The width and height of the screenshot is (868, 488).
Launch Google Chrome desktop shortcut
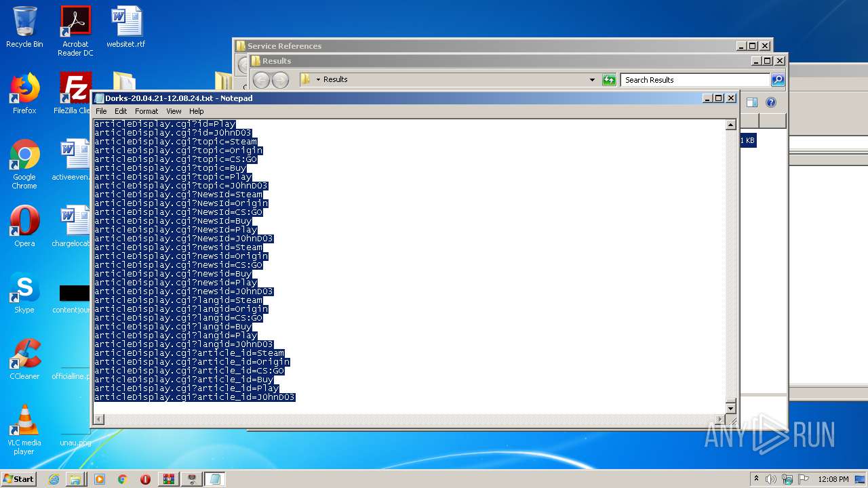24,164
